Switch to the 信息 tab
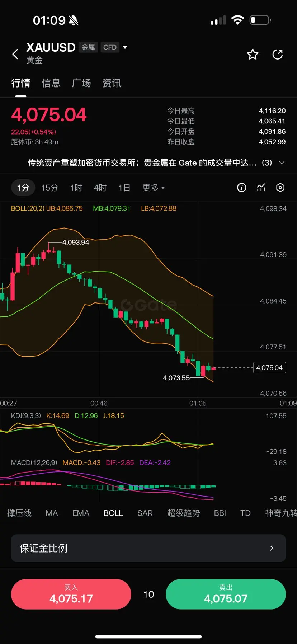This screenshot has height=644, width=297. click(51, 83)
